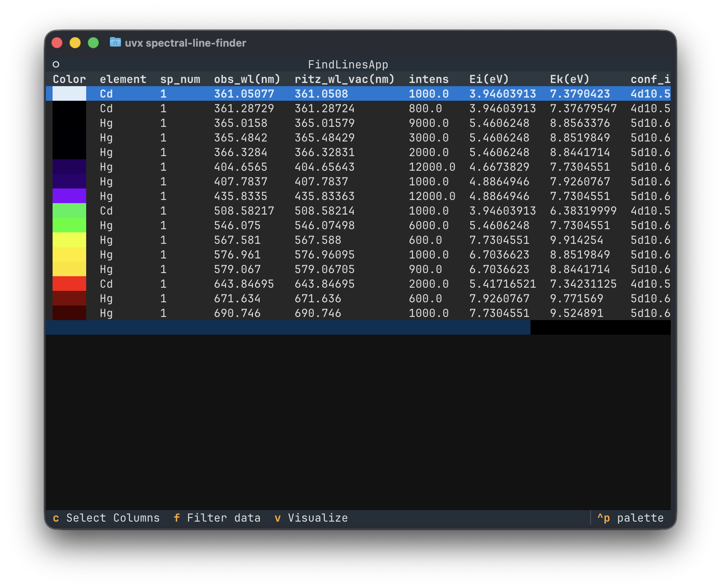This screenshot has height=588, width=721.
Task: Open the command palette in footer
Action: [x=630, y=518]
